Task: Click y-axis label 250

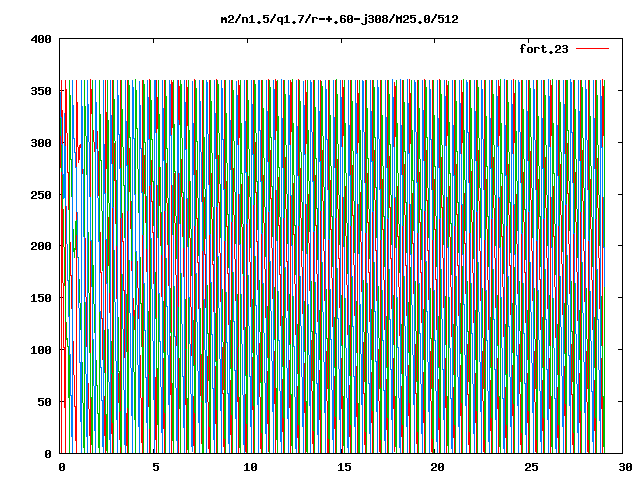Action: (41, 195)
